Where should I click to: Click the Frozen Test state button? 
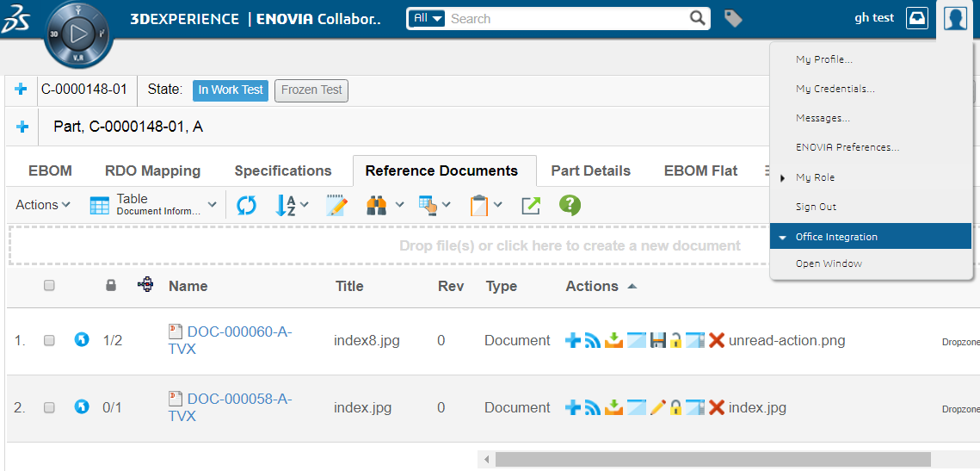pyautogui.click(x=311, y=90)
